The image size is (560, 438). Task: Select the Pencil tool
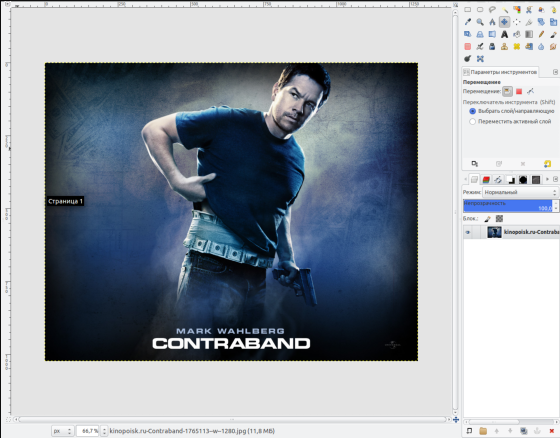[x=541, y=34]
